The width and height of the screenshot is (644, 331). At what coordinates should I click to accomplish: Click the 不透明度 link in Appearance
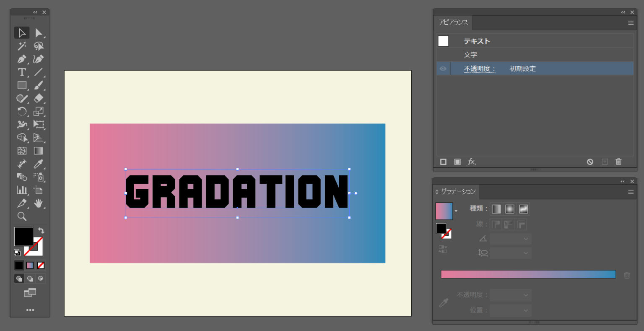coord(479,69)
